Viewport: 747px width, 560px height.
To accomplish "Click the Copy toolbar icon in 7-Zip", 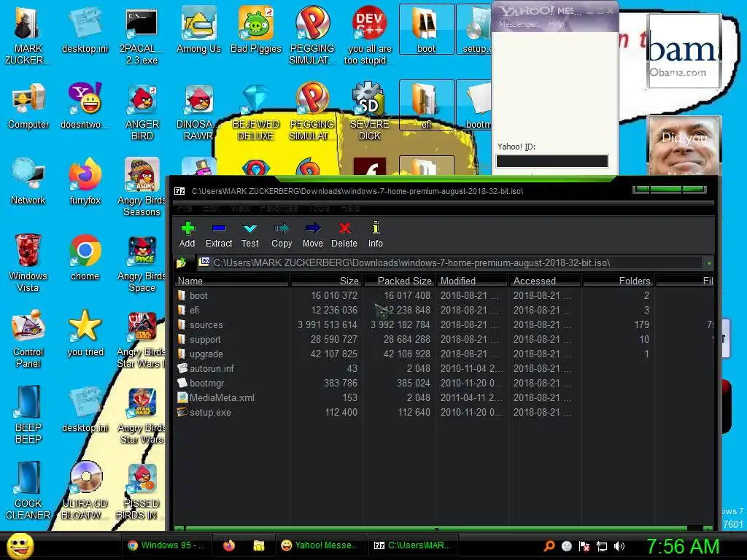I will click(282, 228).
